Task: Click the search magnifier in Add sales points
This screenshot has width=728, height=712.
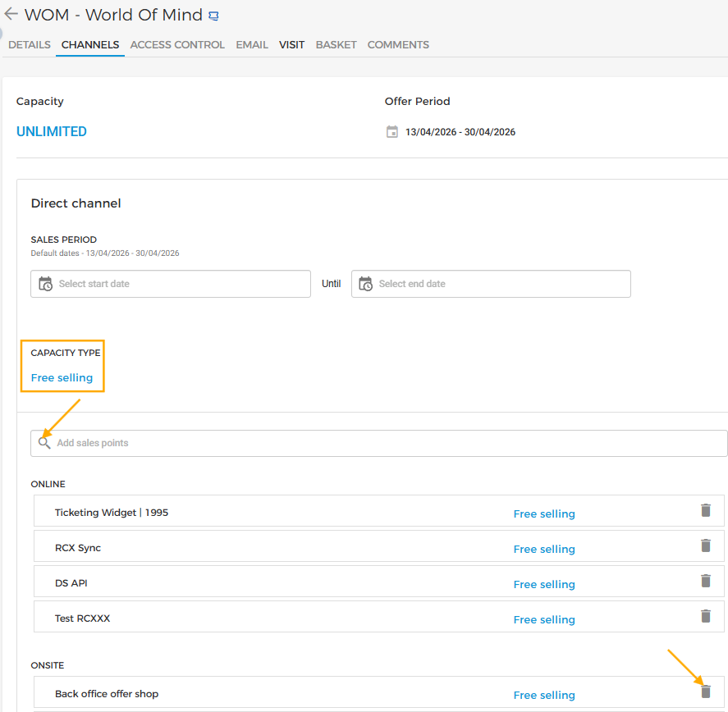Action: pos(44,443)
